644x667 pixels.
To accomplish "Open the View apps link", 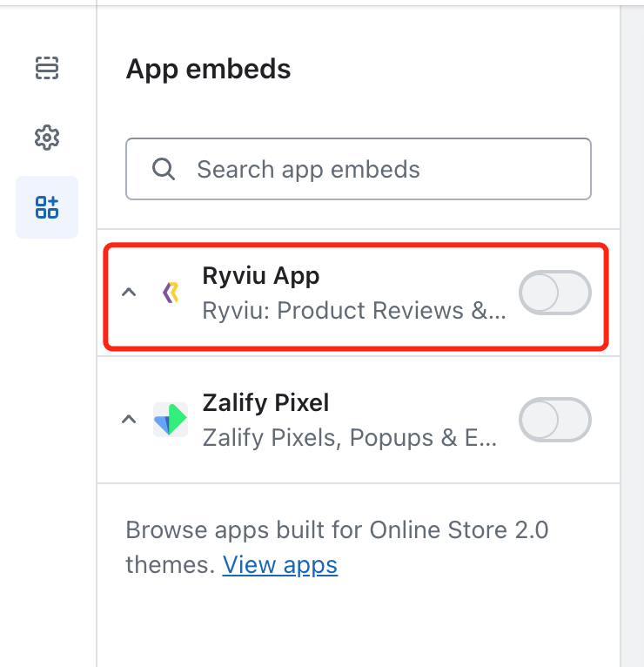I will (x=279, y=565).
